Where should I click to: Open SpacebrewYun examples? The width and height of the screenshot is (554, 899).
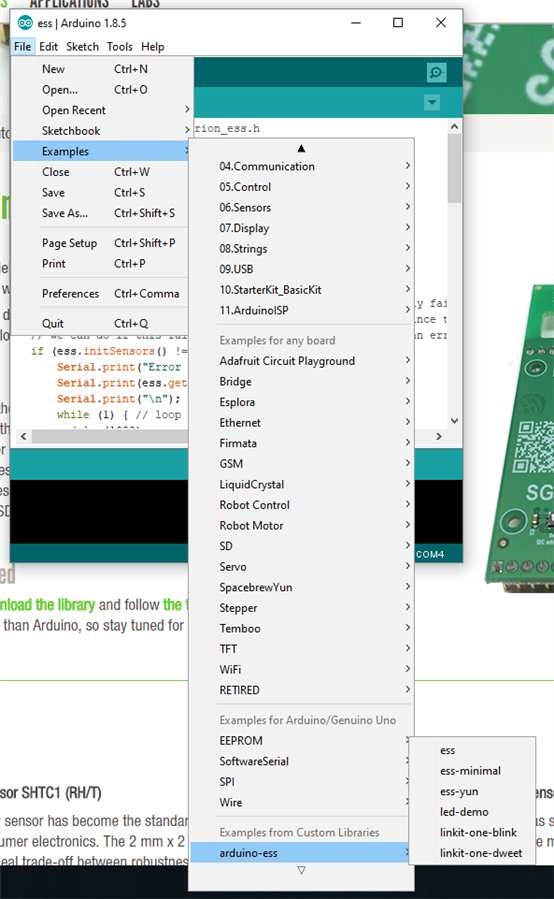301,588
